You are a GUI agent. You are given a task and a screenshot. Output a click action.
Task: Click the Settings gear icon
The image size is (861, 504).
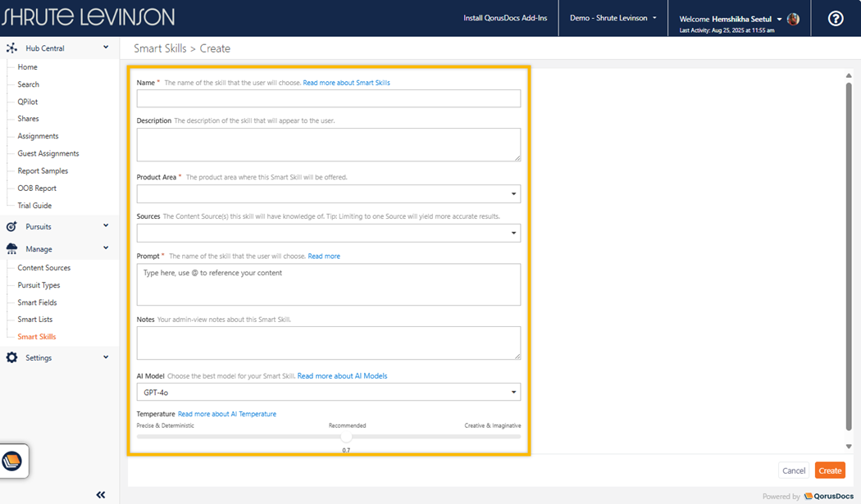click(11, 358)
